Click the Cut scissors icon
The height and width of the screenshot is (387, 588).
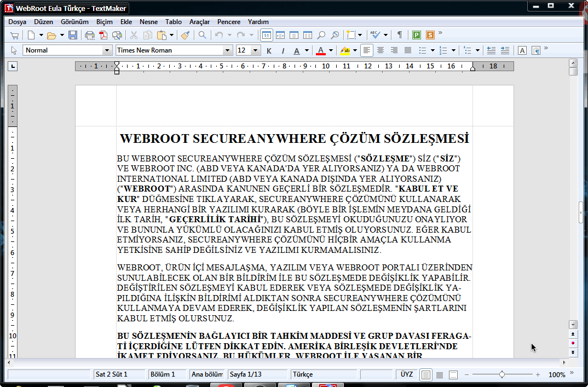click(x=134, y=35)
